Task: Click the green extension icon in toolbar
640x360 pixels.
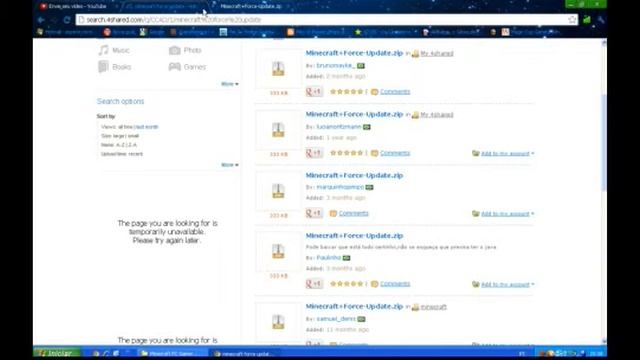Action: pos(587,20)
